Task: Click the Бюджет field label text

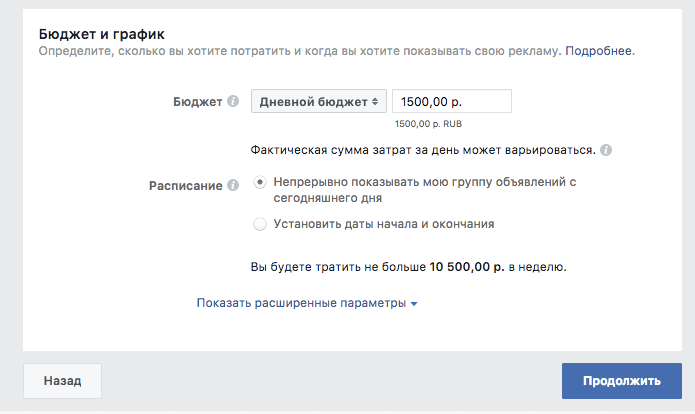Action: click(x=197, y=102)
